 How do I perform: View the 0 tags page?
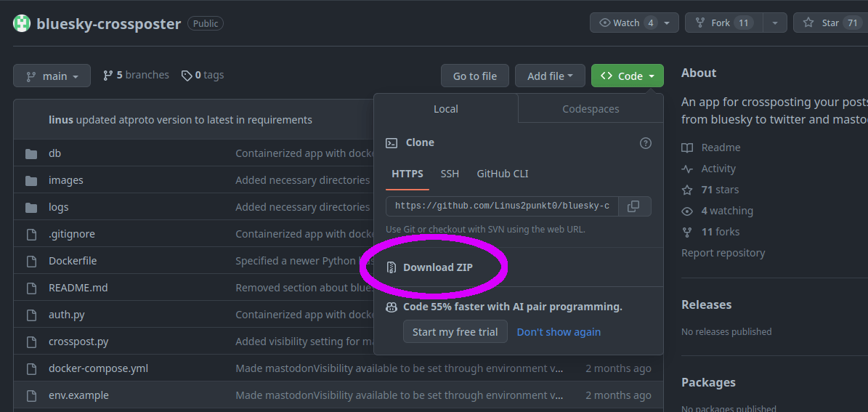203,75
